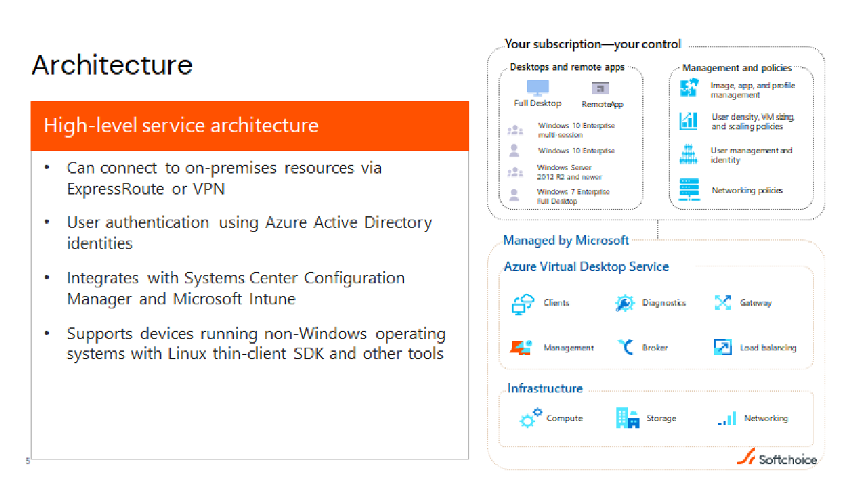Click the Windows 10 Enterprise multi-session entry
Screen dimensions: 868x488
point(576,130)
